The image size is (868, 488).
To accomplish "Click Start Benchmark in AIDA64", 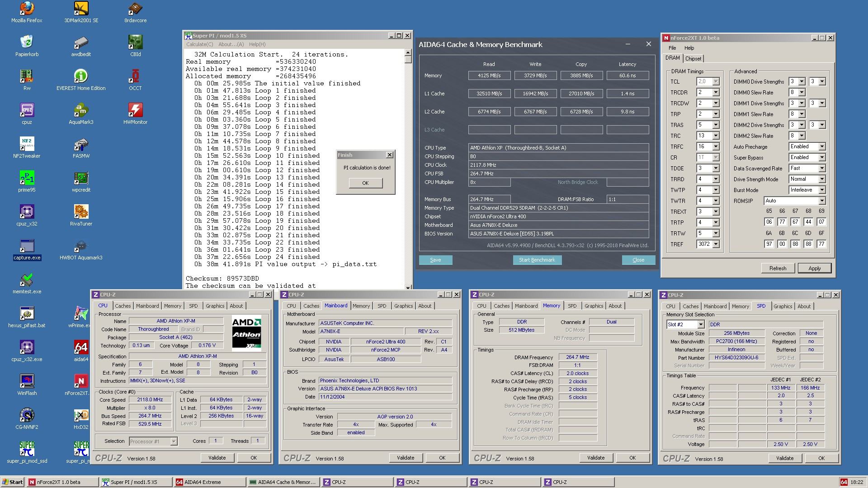I will [x=537, y=260].
